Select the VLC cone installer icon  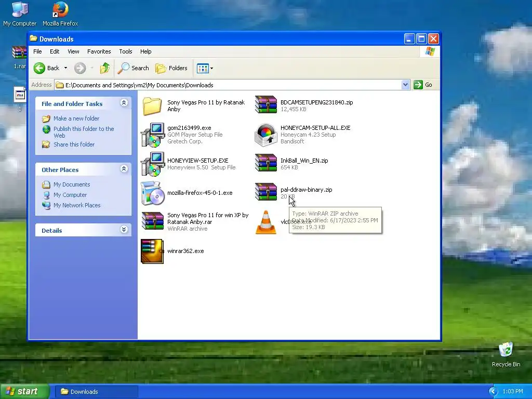point(266,222)
